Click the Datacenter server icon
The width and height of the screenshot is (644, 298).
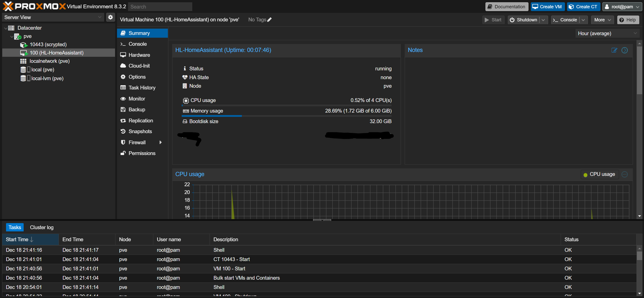[x=11, y=28]
